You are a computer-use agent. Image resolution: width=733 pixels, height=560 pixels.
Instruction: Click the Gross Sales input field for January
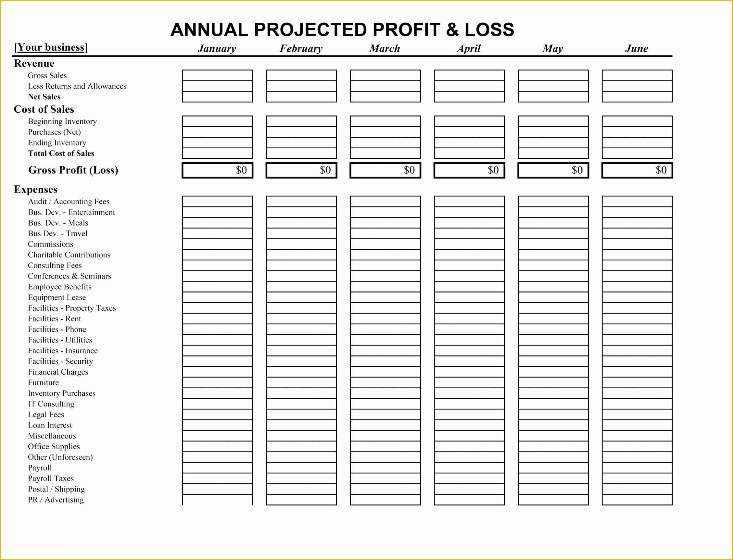pyautogui.click(x=218, y=72)
